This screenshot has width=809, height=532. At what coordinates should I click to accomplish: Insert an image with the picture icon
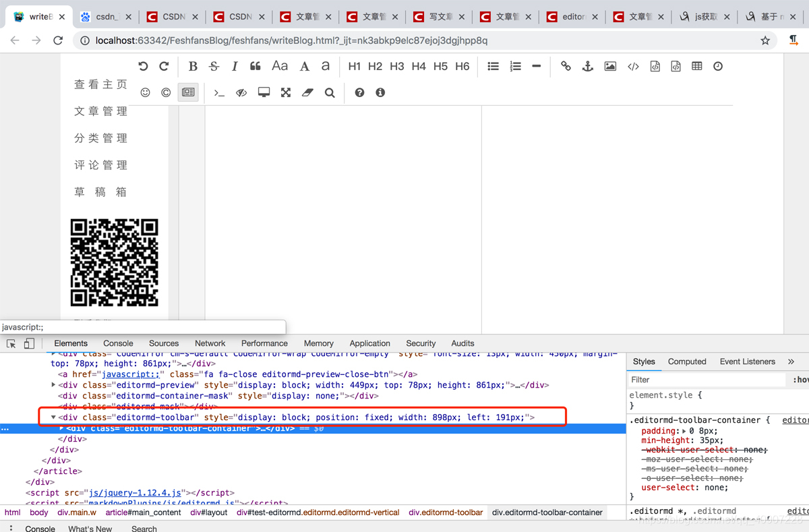tap(610, 66)
